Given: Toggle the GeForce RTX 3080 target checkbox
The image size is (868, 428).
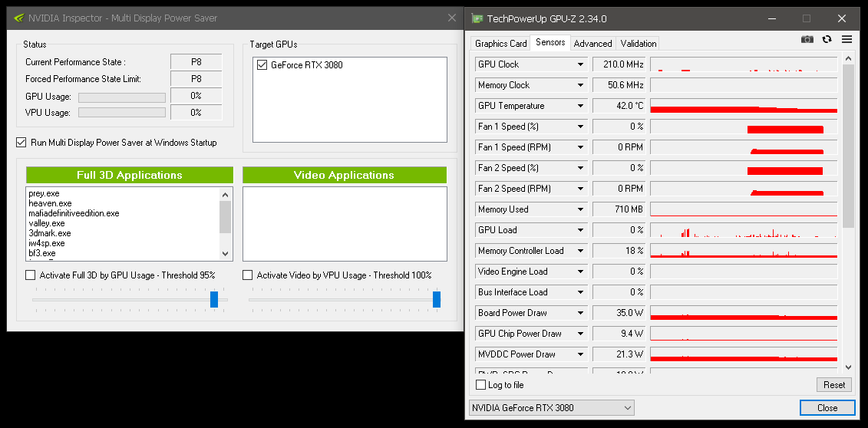Looking at the screenshot, I should [x=262, y=65].
